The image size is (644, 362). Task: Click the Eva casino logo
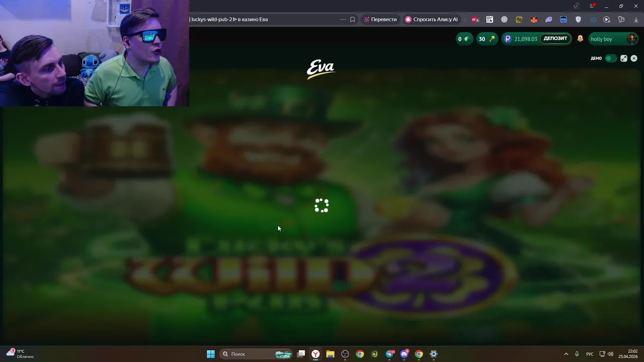click(x=321, y=69)
